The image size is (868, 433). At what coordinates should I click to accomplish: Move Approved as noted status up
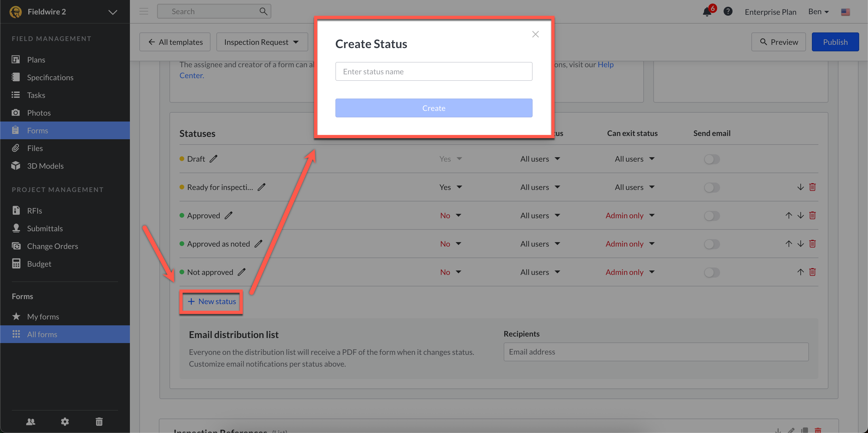[x=789, y=244]
